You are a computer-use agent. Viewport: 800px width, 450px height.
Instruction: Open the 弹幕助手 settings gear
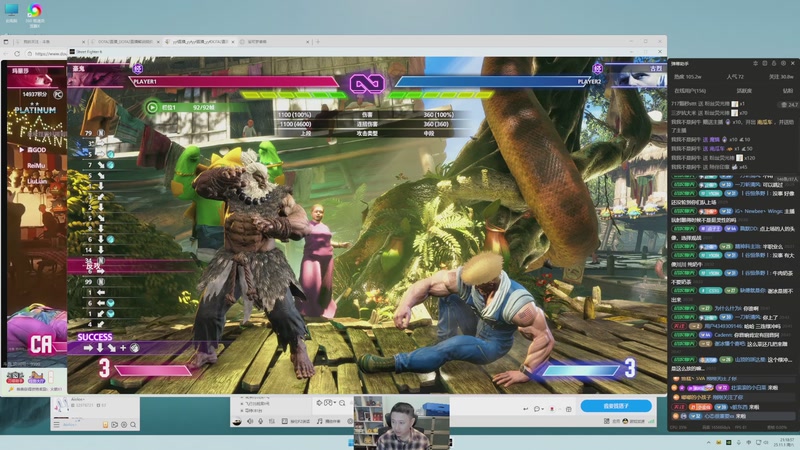pyautogui.click(x=783, y=63)
